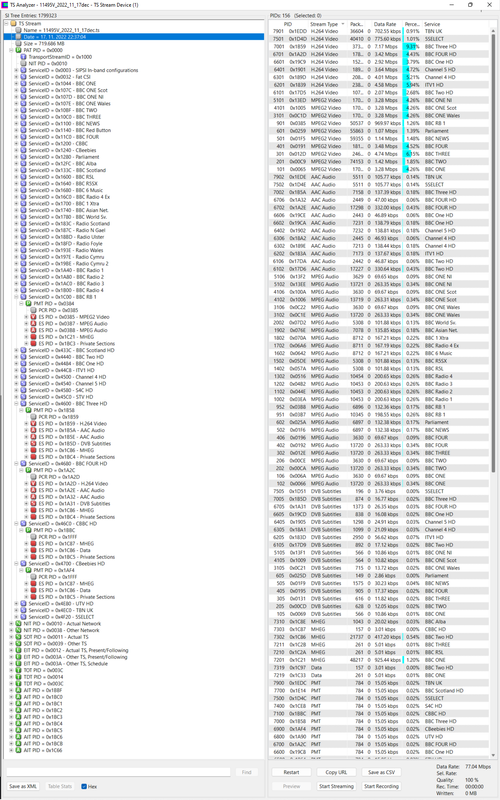
Task: Click the service icon beside BBC NEWS
Action: coord(23,123)
